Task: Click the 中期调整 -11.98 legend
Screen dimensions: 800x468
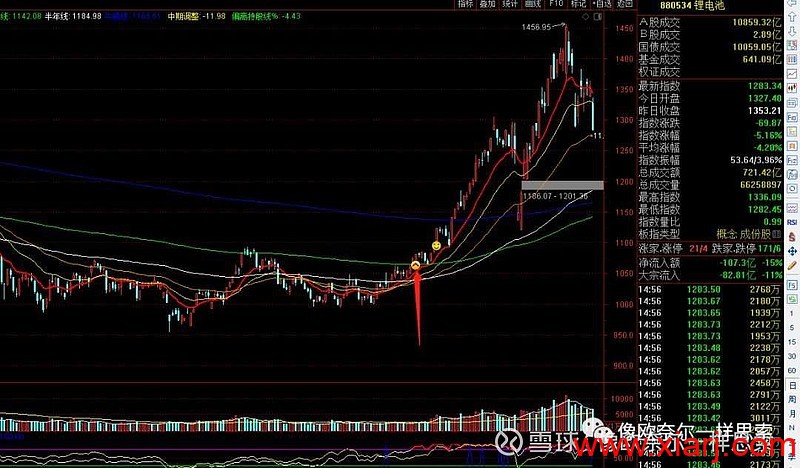Action: point(196,16)
